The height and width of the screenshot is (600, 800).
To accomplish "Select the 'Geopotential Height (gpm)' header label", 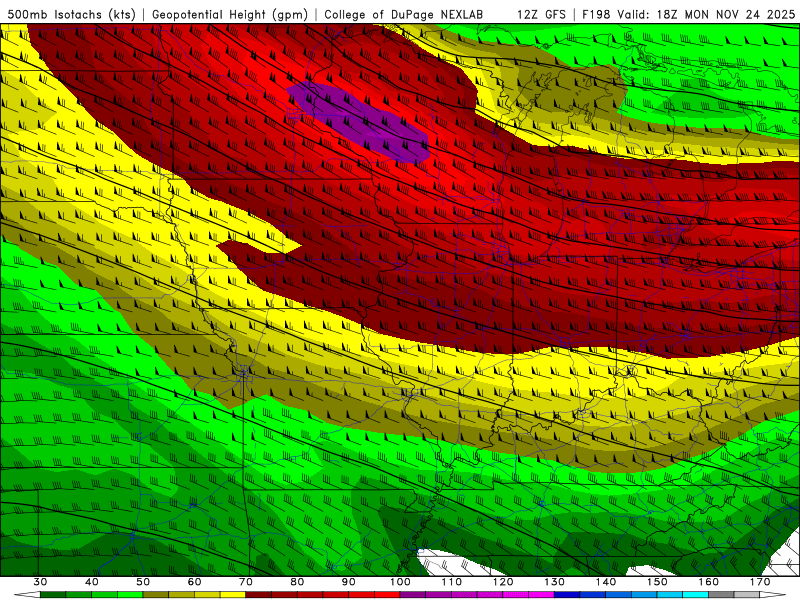I will pos(230,14).
